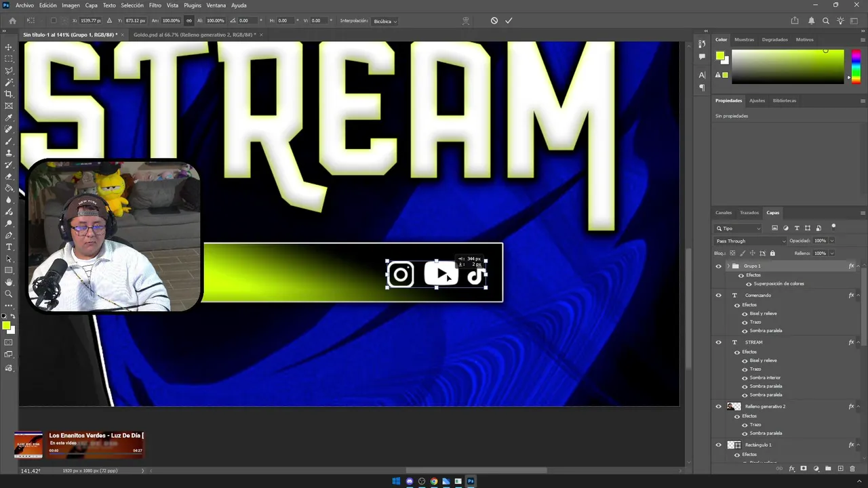Viewport: 868px width, 488px height.
Task: Open the Bibliotecas panel tab
Action: pyautogui.click(x=785, y=101)
